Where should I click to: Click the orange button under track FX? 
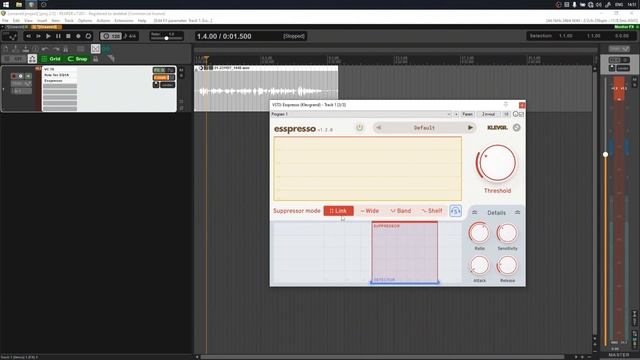tap(161, 78)
